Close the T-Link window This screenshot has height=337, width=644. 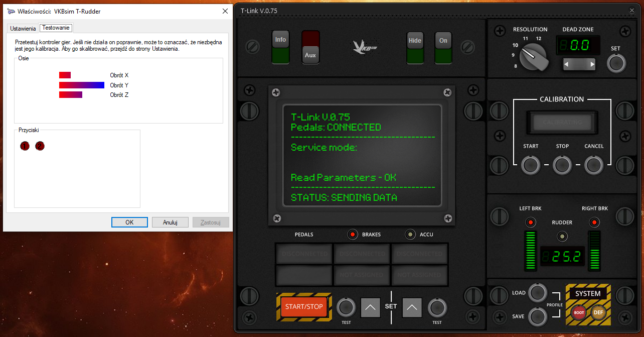tap(632, 10)
